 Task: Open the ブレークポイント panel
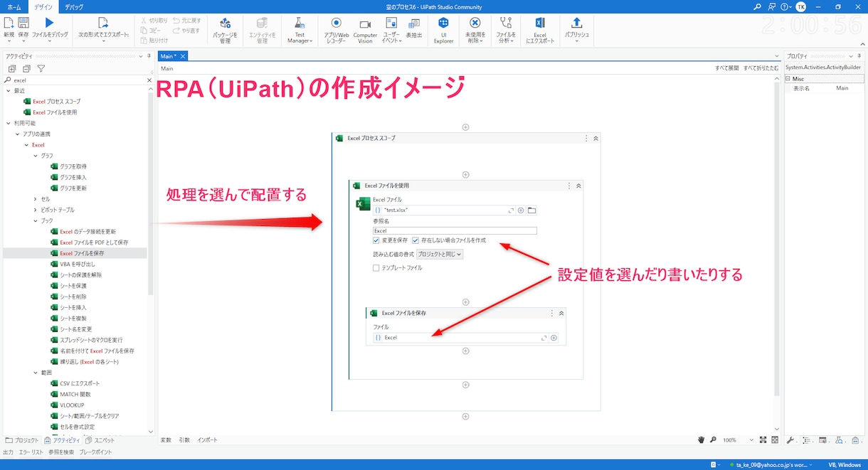[95, 452]
